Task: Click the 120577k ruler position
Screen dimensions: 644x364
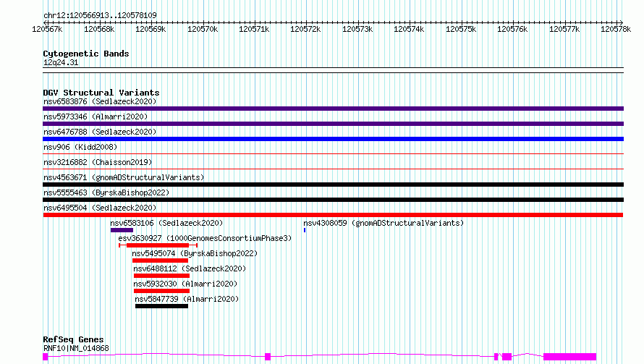Action: (564, 29)
